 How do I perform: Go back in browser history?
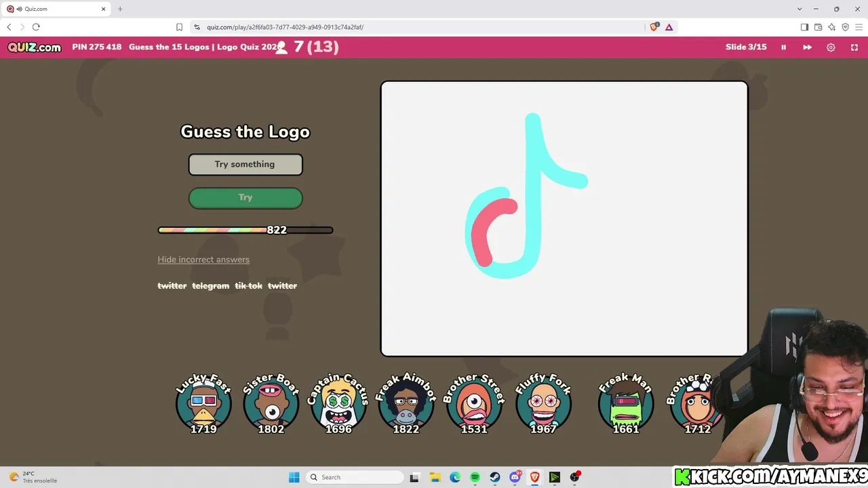[x=9, y=27]
